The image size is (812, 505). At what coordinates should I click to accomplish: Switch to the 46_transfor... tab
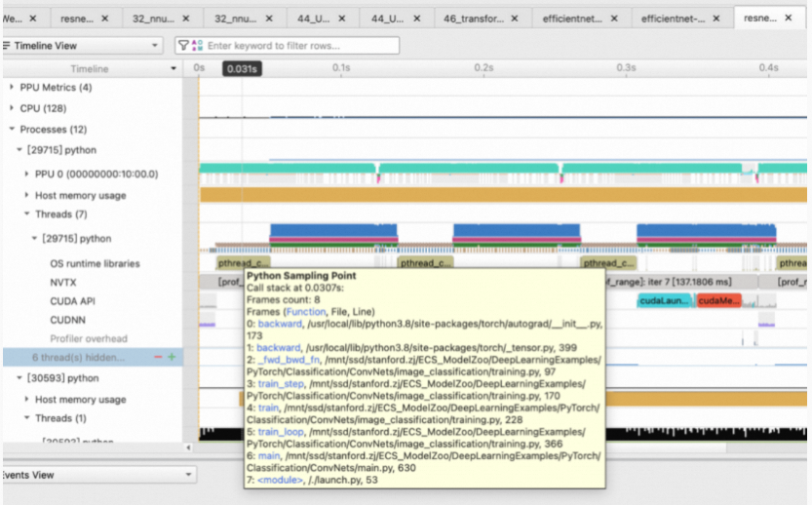[x=474, y=19]
